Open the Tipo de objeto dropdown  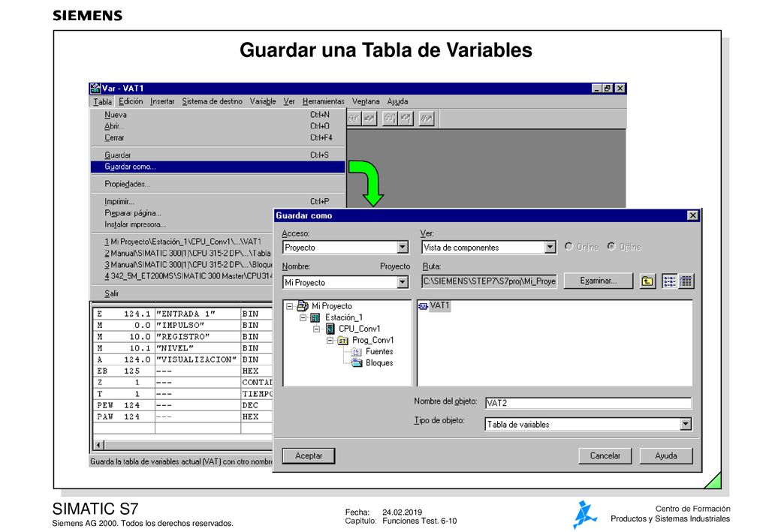tap(686, 424)
